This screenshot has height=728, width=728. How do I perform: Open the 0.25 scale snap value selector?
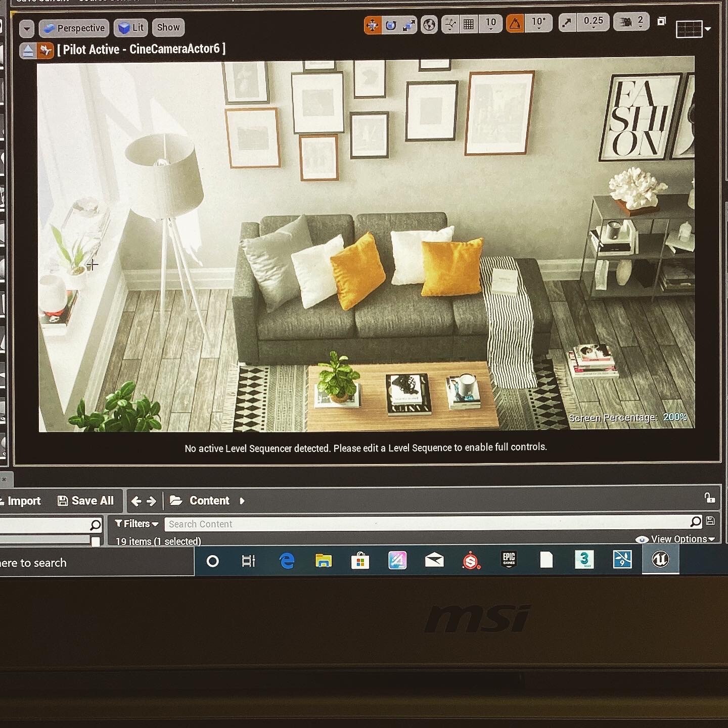[593, 22]
